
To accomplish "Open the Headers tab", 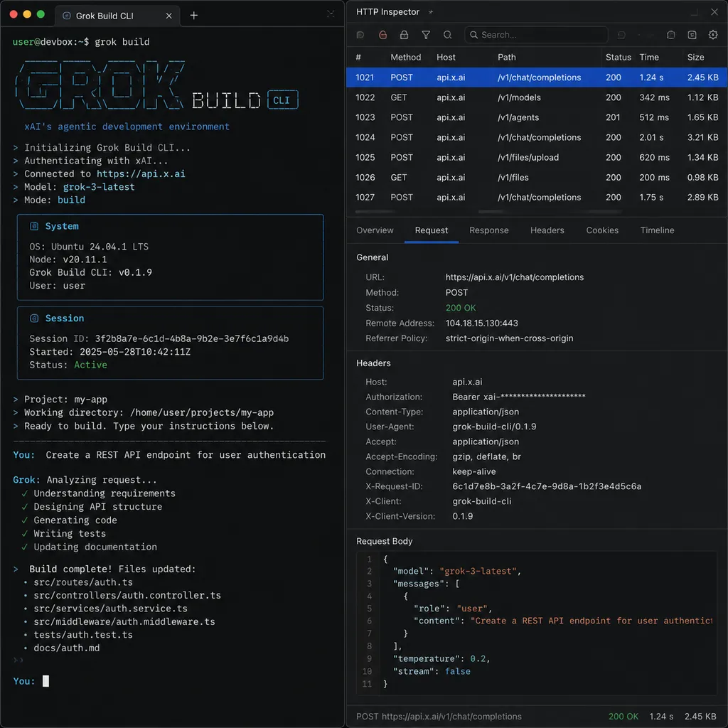I will tap(547, 230).
